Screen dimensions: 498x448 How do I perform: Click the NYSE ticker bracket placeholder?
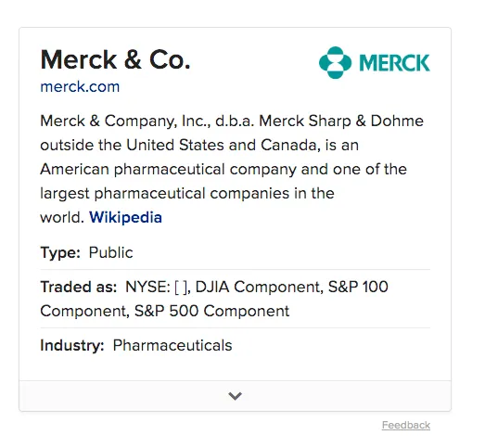coord(182,288)
